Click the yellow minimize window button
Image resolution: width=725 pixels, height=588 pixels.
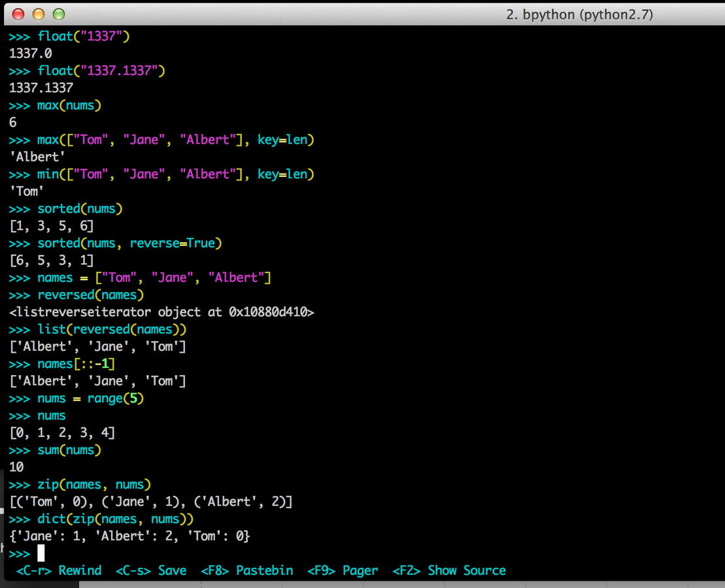pos(39,14)
